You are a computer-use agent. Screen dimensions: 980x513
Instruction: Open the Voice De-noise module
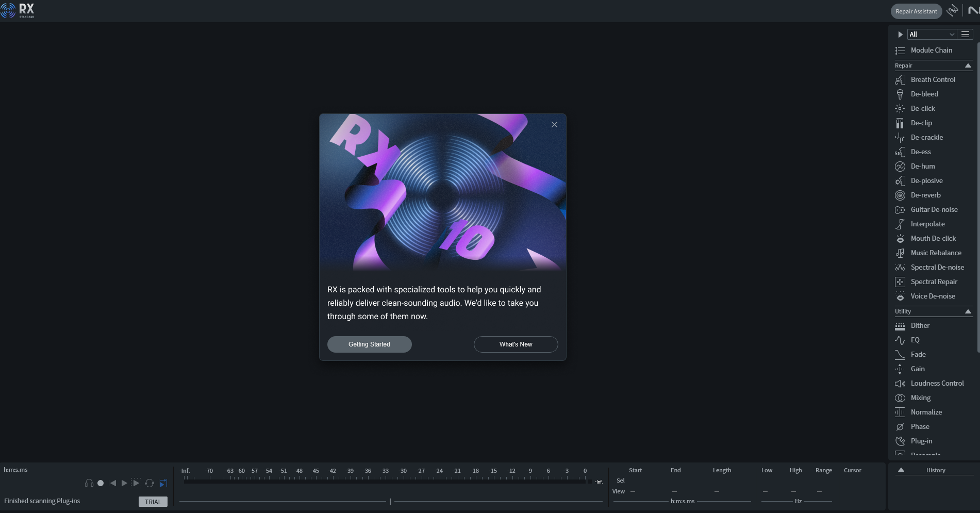click(933, 296)
